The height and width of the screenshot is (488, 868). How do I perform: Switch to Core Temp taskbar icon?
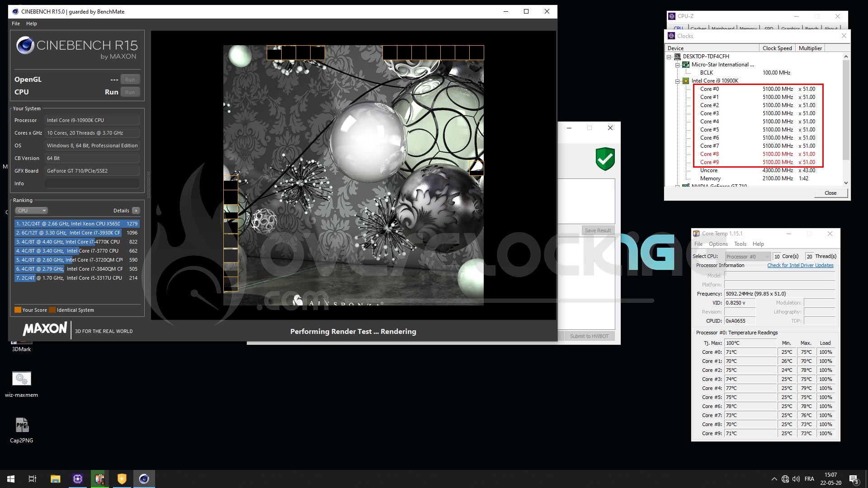point(100,479)
